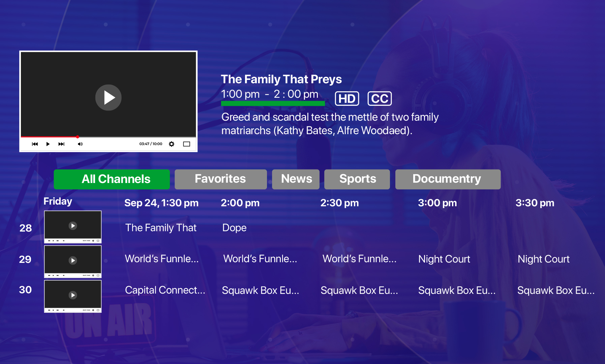Select Squawk Box Eu... at 2:00 pm
605x364 pixels.
click(x=261, y=291)
